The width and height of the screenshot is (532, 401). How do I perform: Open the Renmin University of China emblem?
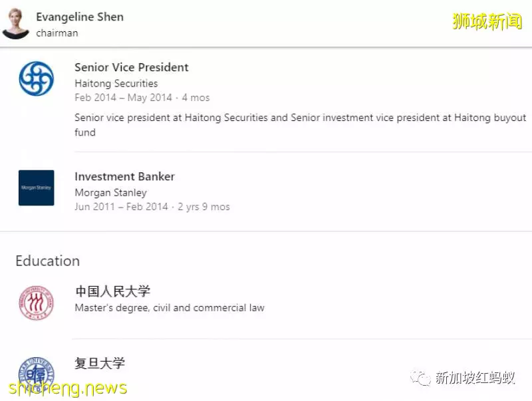pos(37,303)
